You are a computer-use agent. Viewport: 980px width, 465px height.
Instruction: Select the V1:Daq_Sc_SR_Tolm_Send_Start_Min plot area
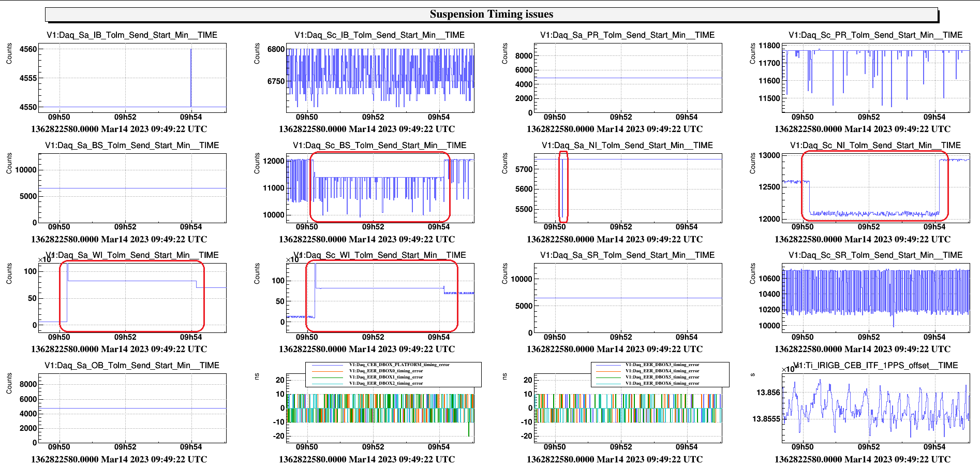875,298
